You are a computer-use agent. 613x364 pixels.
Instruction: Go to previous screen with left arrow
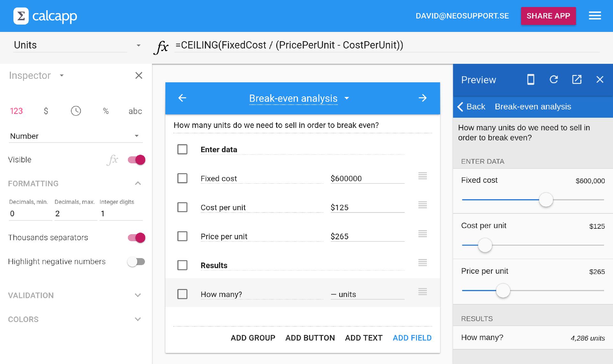[182, 98]
